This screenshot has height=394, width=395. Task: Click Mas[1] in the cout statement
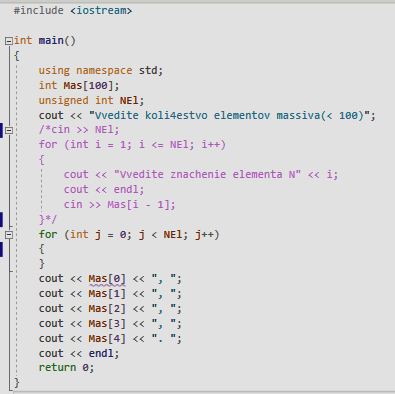pyautogui.click(x=107, y=294)
